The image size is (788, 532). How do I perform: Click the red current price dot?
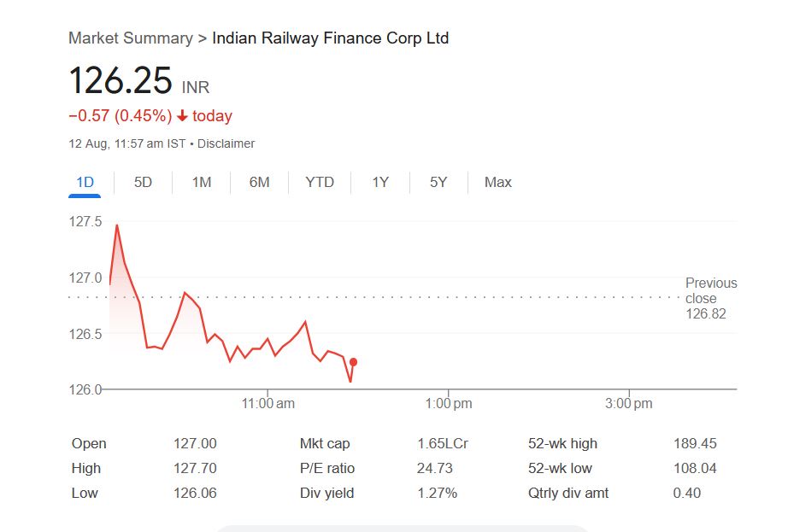pyautogui.click(x=354, y=362)
